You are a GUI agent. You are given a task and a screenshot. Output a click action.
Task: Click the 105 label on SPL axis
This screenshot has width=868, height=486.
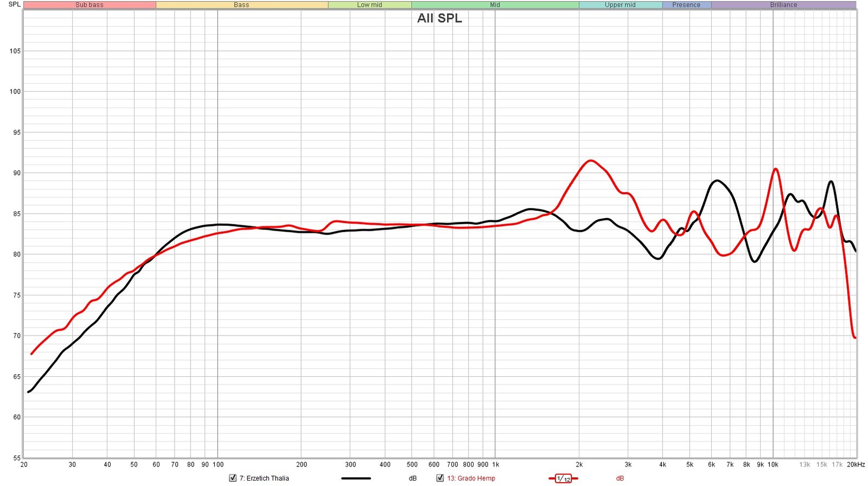click(x=15, y=51)
